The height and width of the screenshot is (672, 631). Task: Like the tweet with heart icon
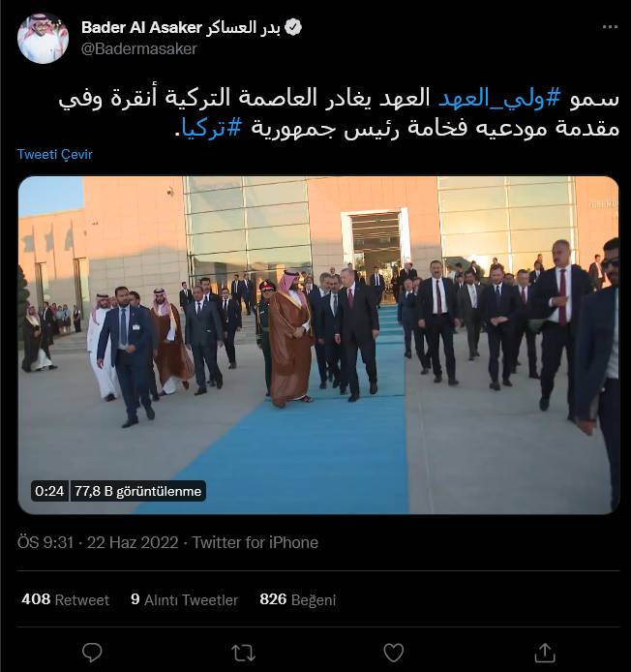click(x=393, y=653)
